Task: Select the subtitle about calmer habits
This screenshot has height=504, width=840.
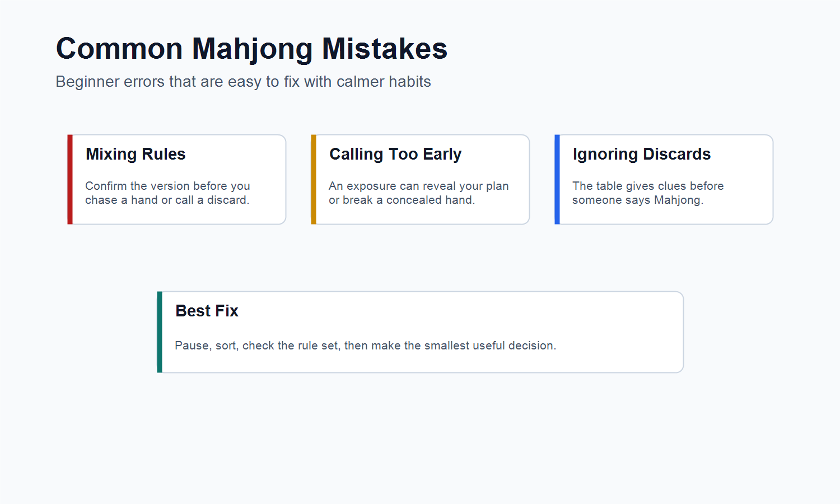Action: (x=243, y=82)
